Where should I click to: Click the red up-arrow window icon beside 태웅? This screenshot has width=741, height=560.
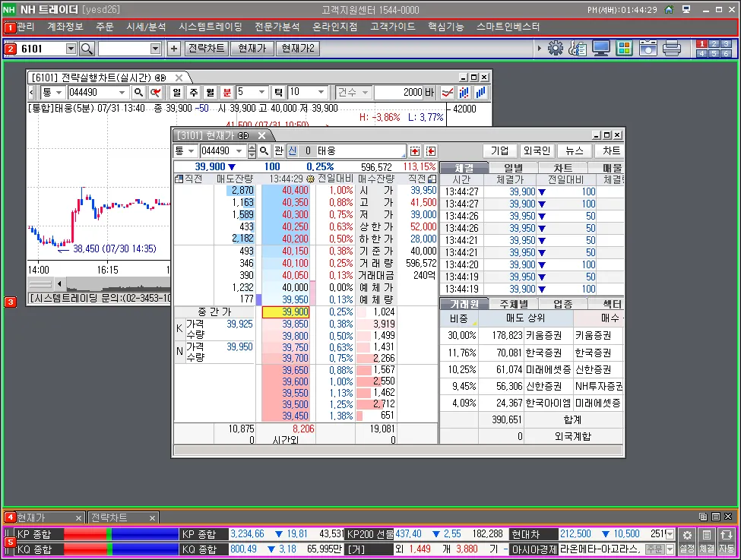tap(415, 151)
